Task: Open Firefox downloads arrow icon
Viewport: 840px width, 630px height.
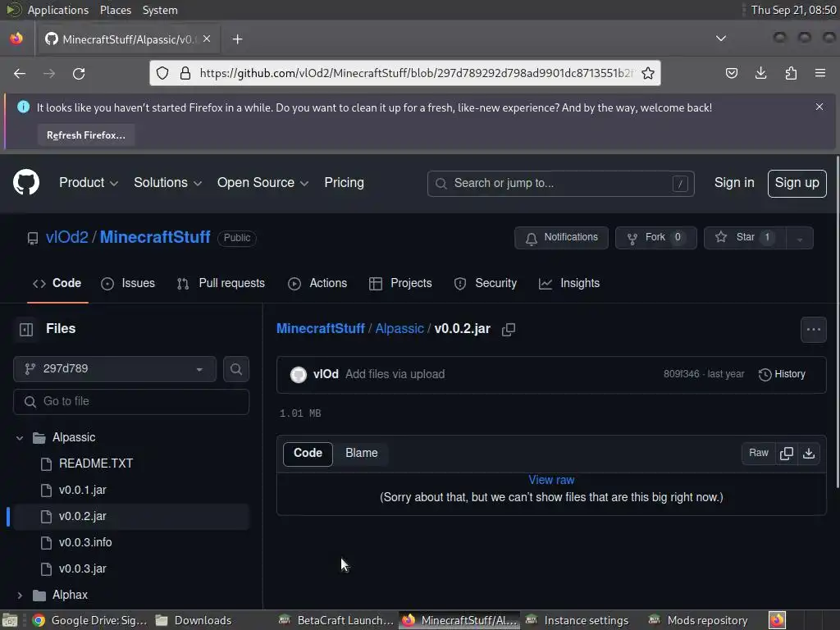Action: 760,73
